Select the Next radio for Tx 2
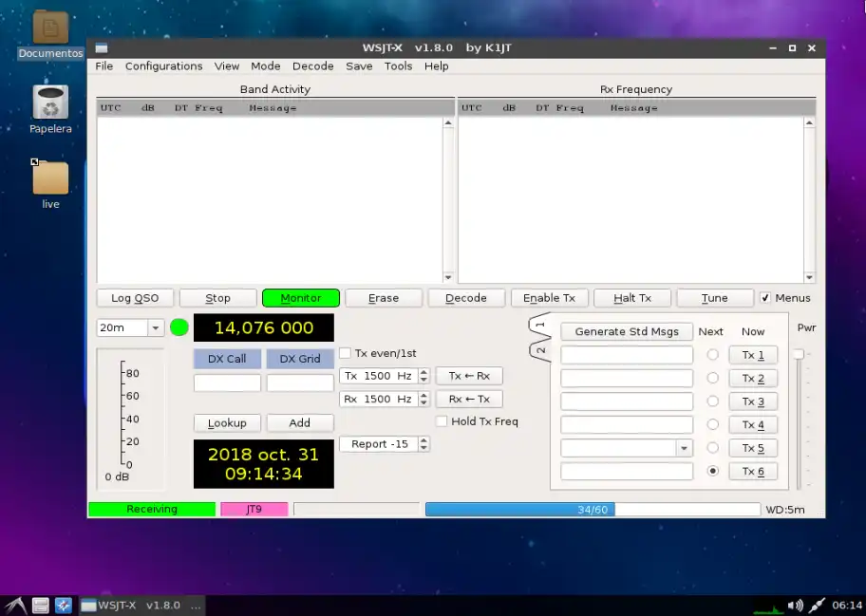The height and width of the screenshot is (616, 866). [x=712, y=378]
